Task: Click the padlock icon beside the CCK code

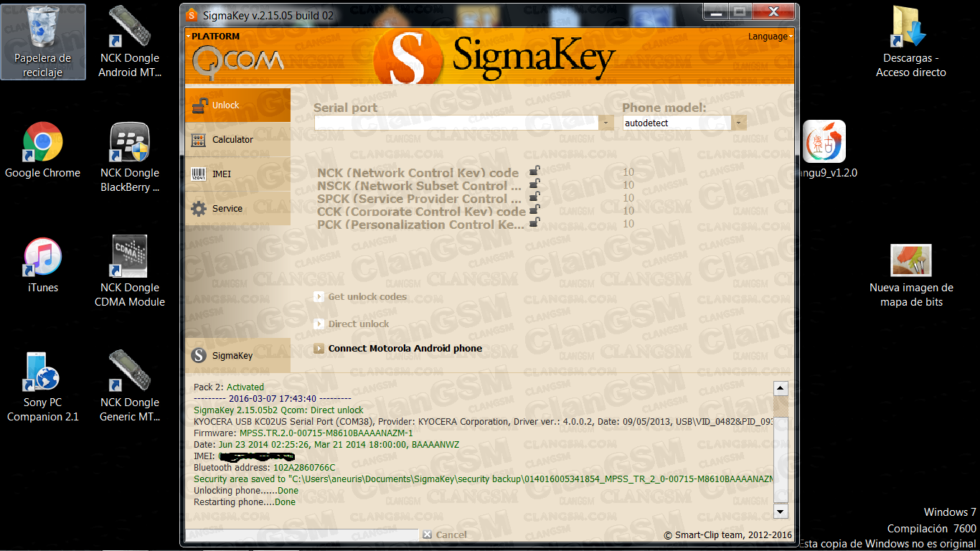Action: [534, 209]
